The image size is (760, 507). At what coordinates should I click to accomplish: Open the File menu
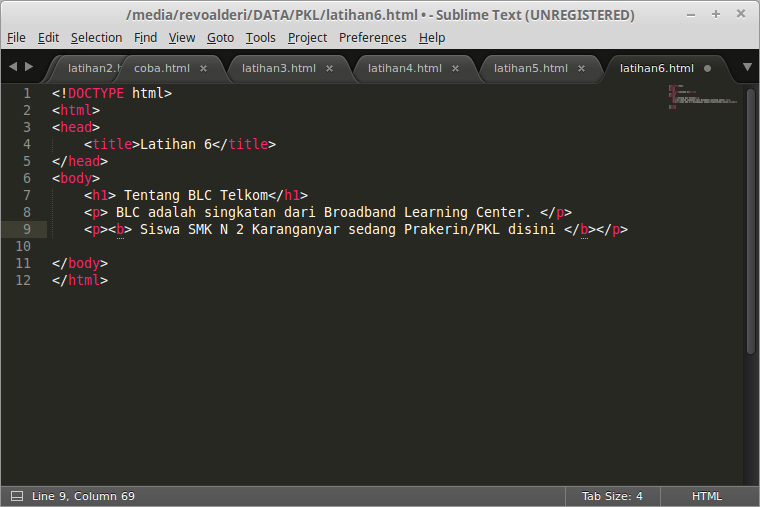(x=16, y=37)
